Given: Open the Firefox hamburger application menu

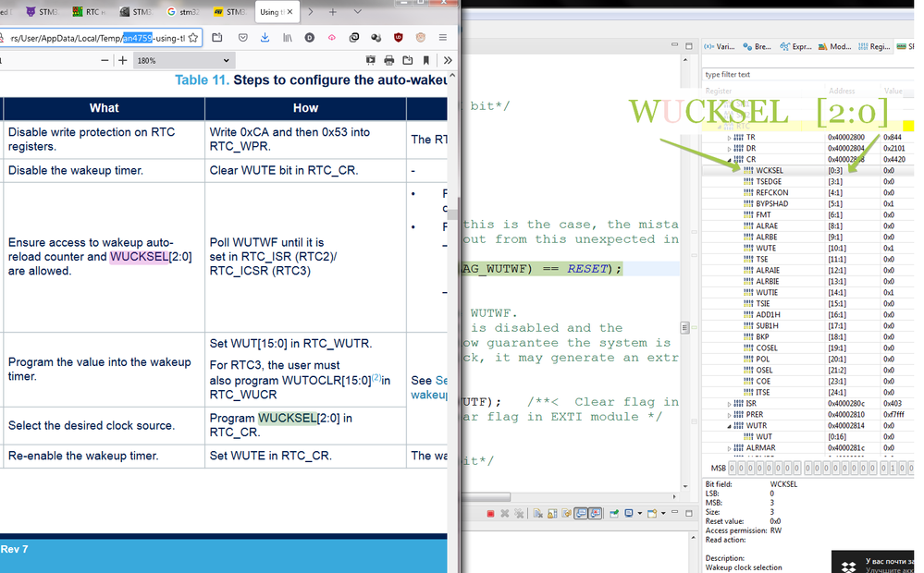Looking at the screenshot, I should (x=442, y=38).
